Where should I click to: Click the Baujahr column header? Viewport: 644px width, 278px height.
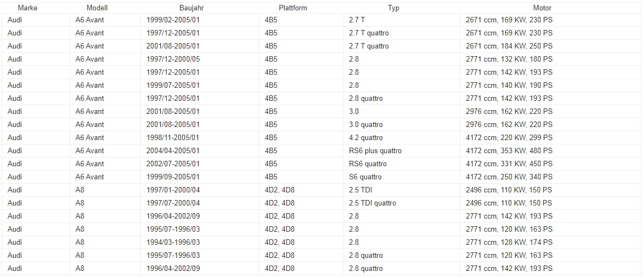tap(192, 8)
